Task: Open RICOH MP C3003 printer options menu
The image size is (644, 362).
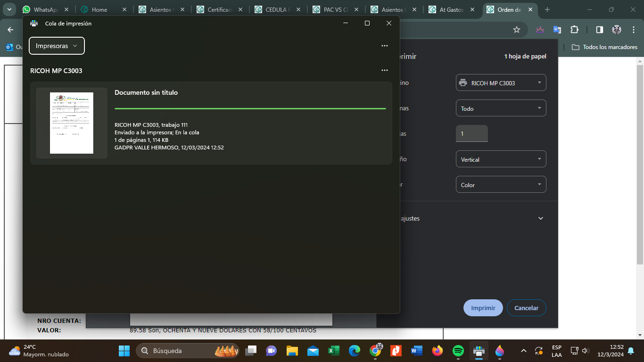Action: coord(384,70)
